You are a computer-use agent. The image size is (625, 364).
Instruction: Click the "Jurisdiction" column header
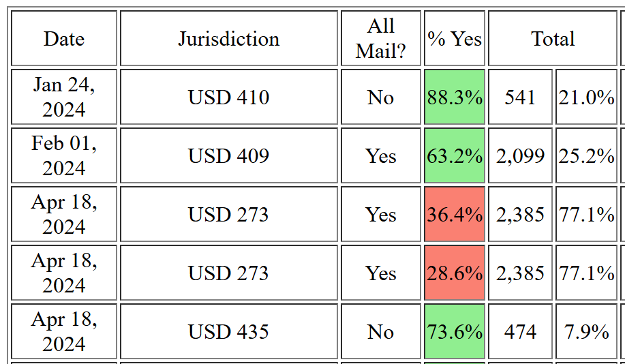point(229,39)
